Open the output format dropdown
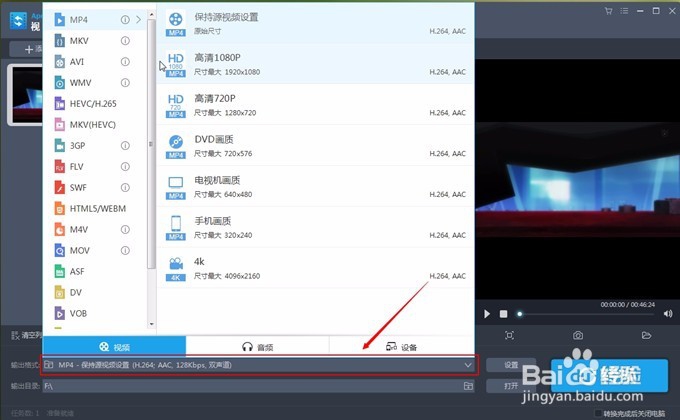Viewport: 680px width, 420px height. click(260, 365)
